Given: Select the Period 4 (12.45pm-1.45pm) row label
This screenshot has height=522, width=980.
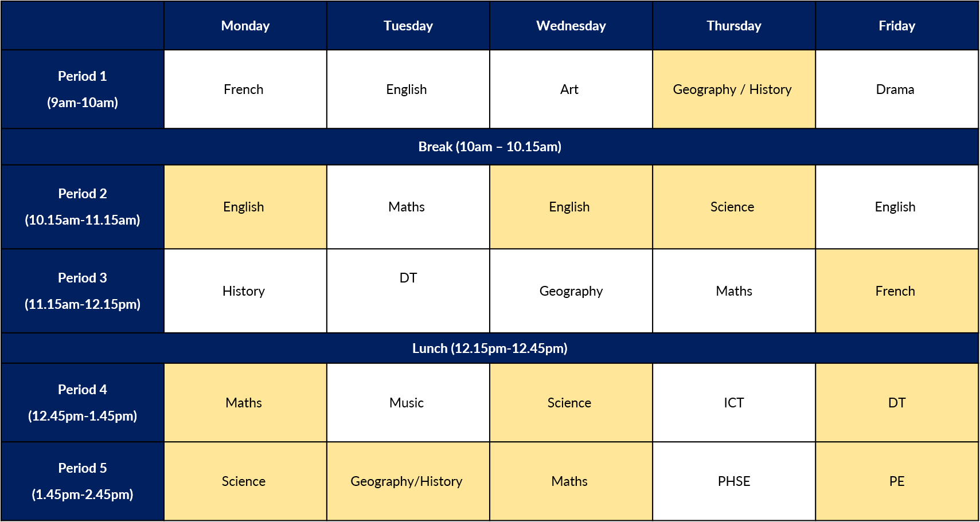Looking at the screenshot, I should click(83, 403).
